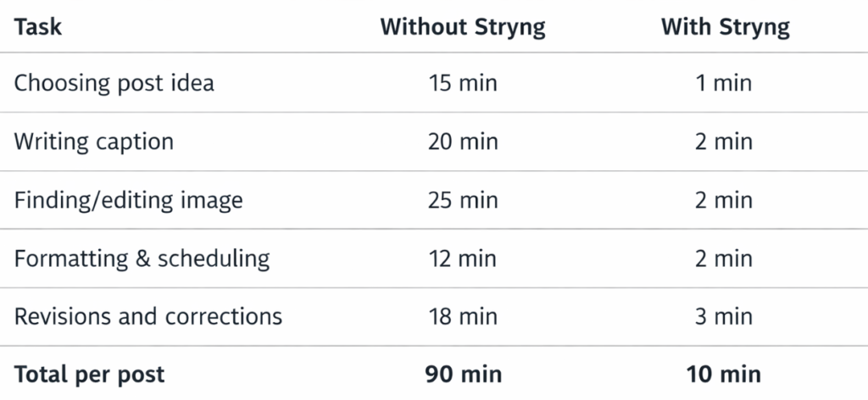This screenshot has width=868, height=400.
Task: Select the "Formatting & scheduling" row label
Action: point(142,258)
